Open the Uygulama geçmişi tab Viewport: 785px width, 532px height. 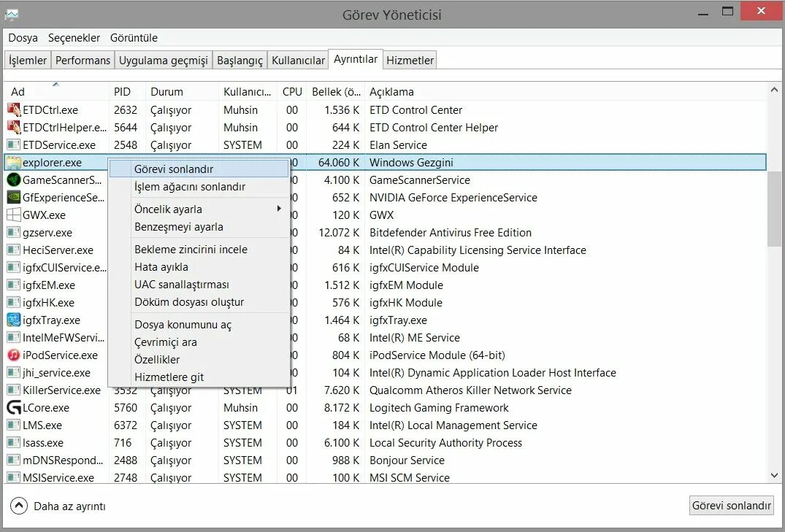pyautogui.click(x=164, y=60)
